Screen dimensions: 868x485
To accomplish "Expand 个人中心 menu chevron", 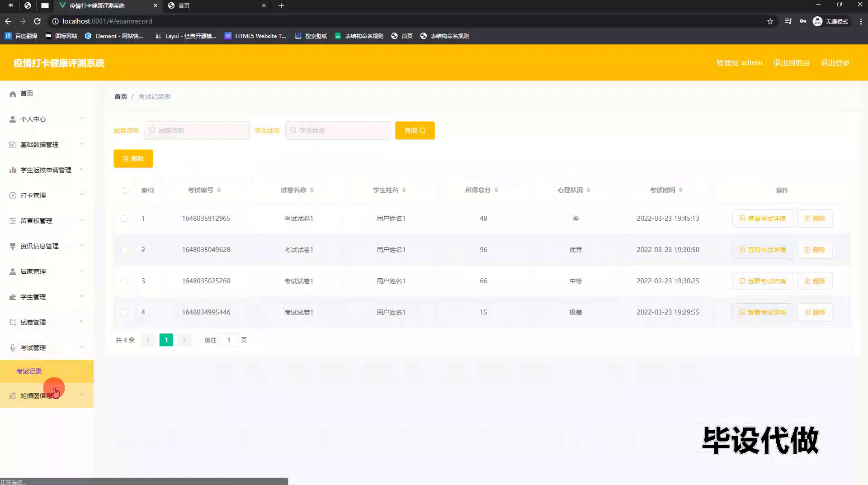I will click(x=82, y=119).
